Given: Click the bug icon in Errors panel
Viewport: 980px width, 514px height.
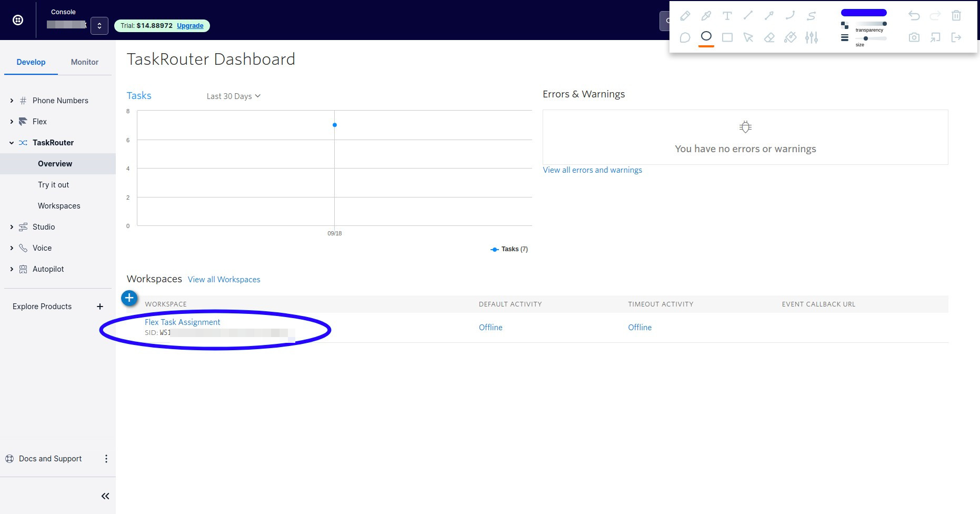Looking at the screenshot, I should click(745, 127).
